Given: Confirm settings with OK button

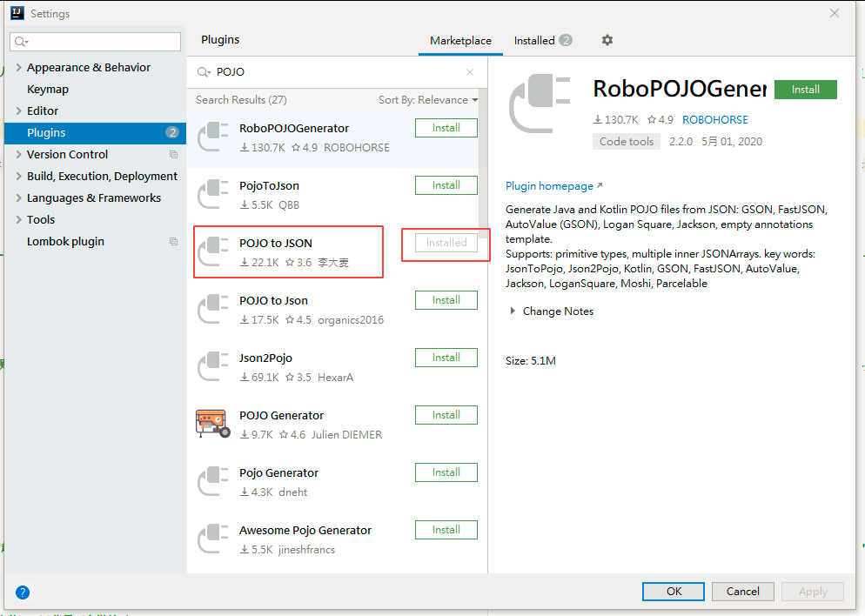Looking at the screenshot, I should pyautogui.click(x=674, y=591).
